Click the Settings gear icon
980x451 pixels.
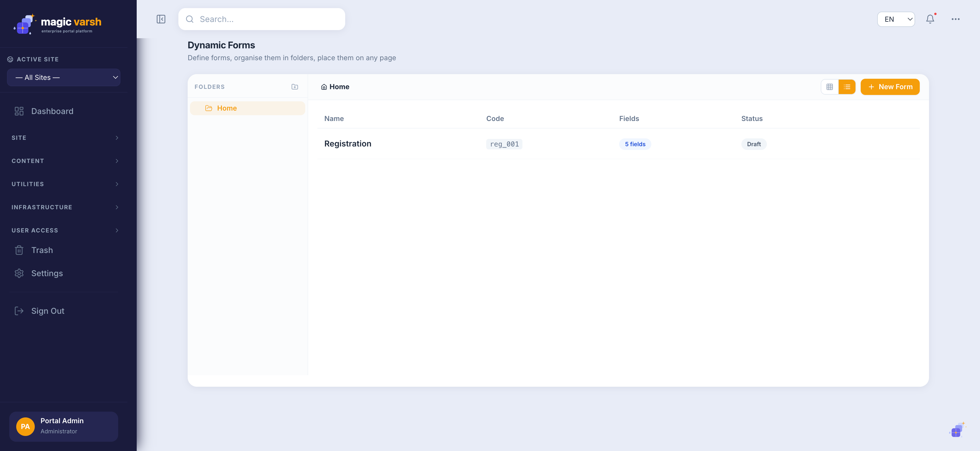pos(19,274)
